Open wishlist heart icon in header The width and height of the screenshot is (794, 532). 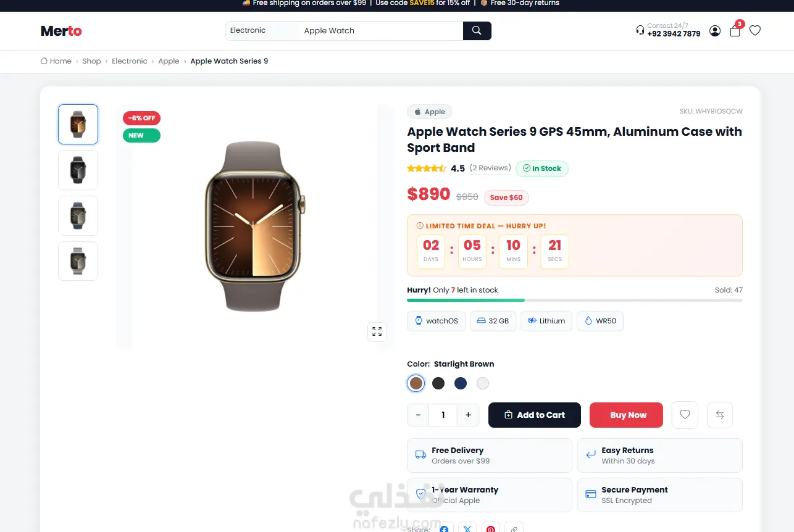tap(755, 30)
